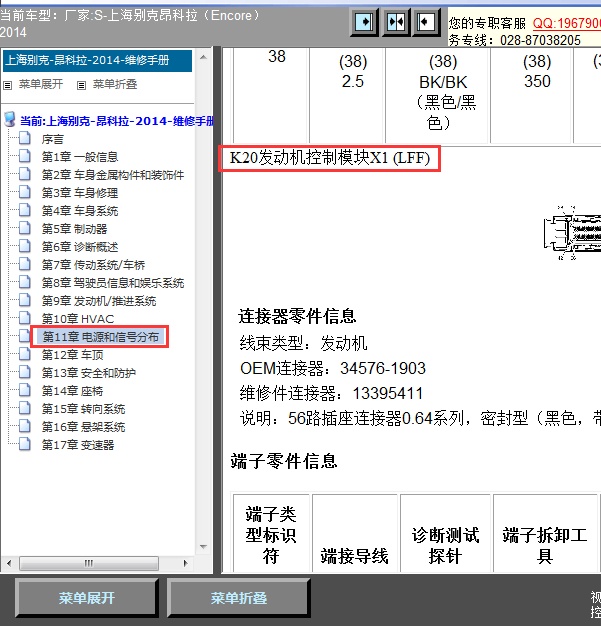Open 第2章 车身金属构件和装饰件
The width and height of the screenshot is (601, 626).
tap(113, 175)
